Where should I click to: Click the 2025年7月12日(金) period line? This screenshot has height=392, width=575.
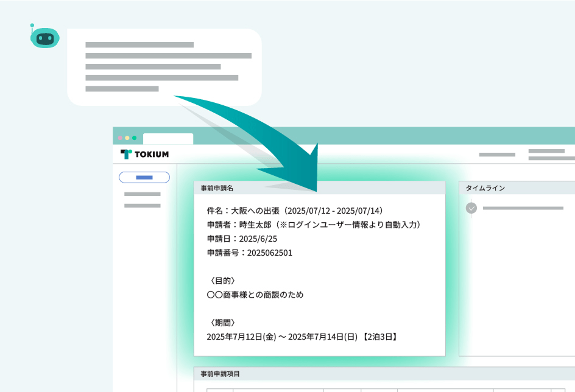click(x=303, y=337)
